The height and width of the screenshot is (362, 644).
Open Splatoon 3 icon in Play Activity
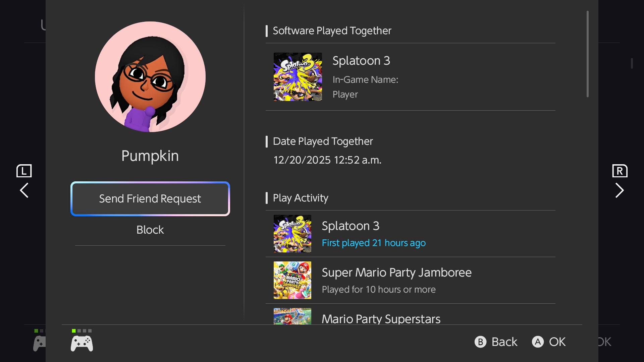click(x=292, y=234)
